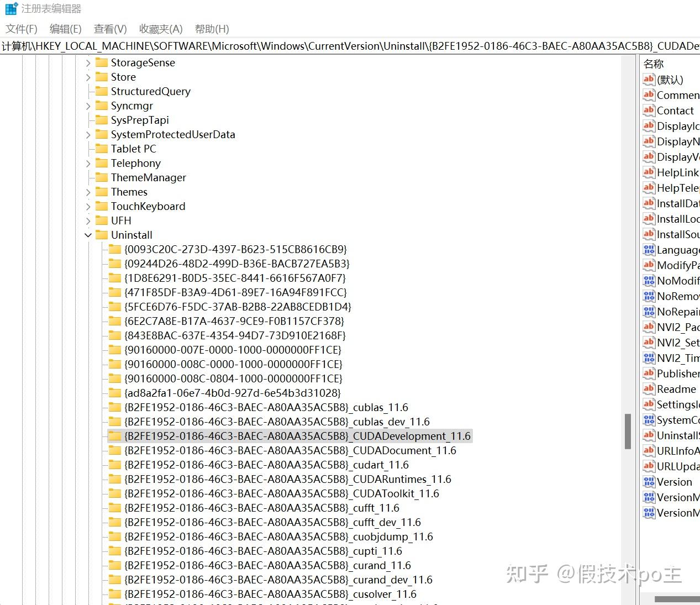
Task: Select the Tablet PC folder icon
Action: (x=101, y=149)
